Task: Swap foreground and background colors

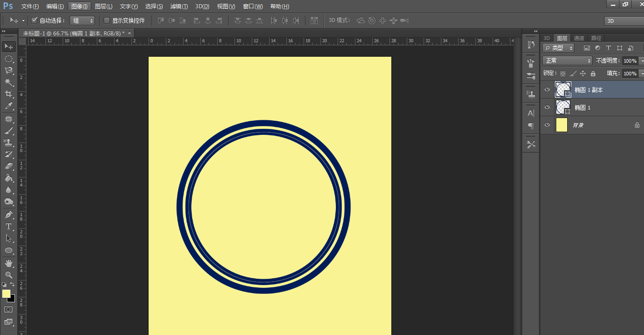Action: click(13, 284)
